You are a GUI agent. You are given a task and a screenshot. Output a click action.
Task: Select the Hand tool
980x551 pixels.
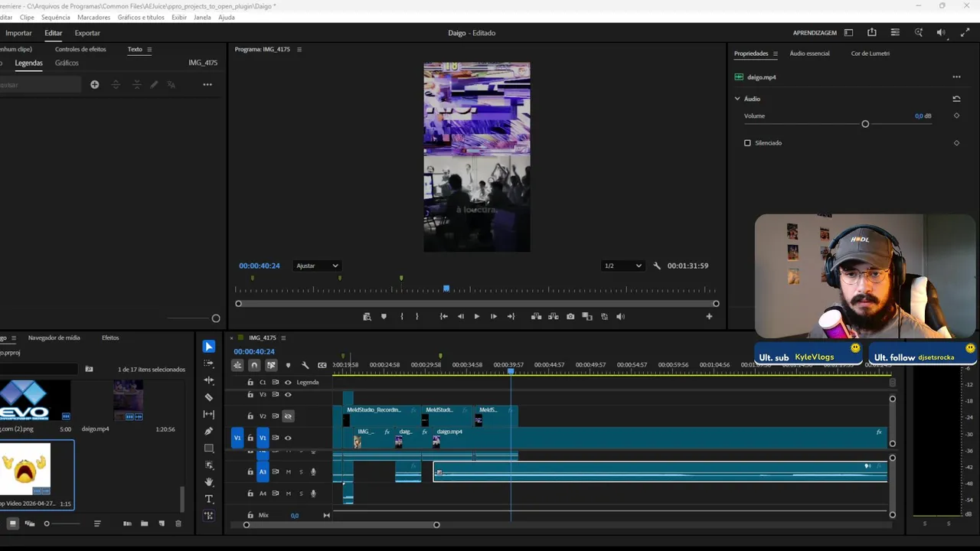tap(209, 482)
